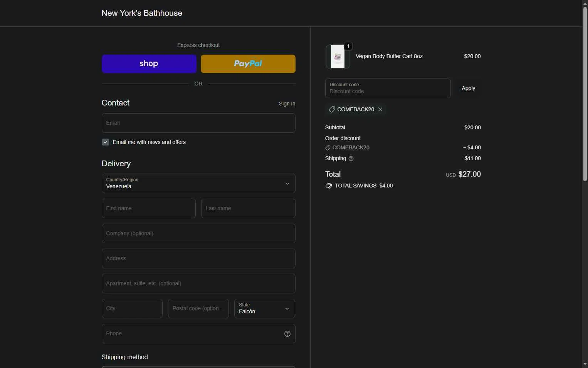The height and width of the screenshot is (368, 588).
Task: Click the – $4.00 discount amount
Action: [x=472, y=148]
